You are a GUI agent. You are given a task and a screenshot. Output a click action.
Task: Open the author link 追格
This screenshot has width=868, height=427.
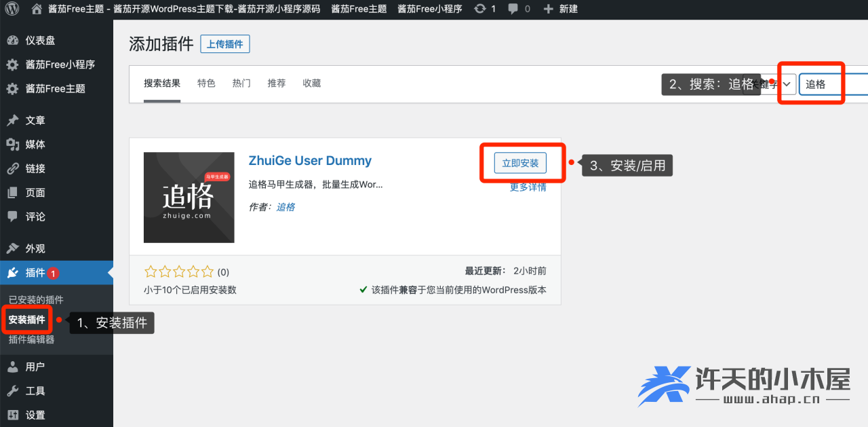tap(285, 207)
